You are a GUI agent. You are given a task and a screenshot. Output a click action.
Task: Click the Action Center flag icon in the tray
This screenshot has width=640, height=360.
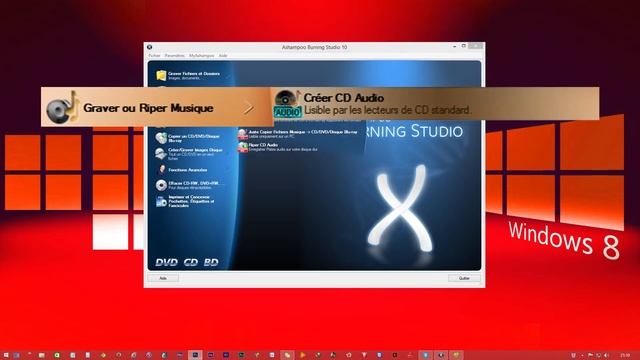click(x=590, y=356)
